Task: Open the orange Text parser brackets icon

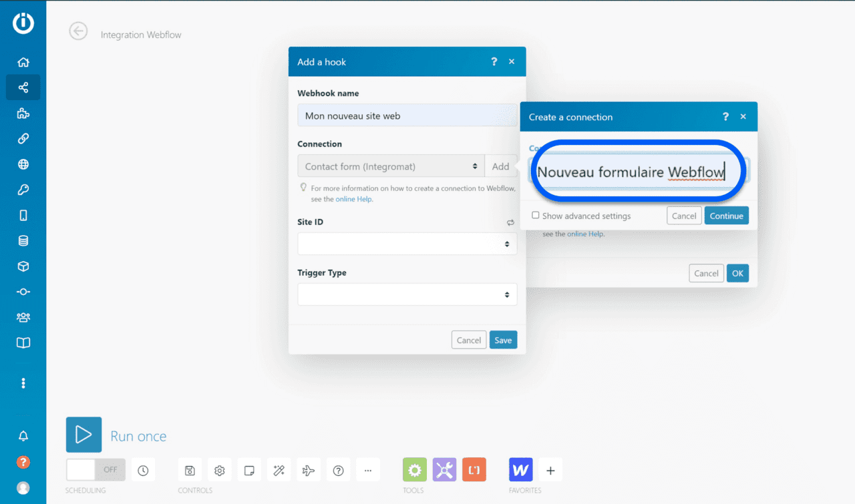Action: coord(474,470)
